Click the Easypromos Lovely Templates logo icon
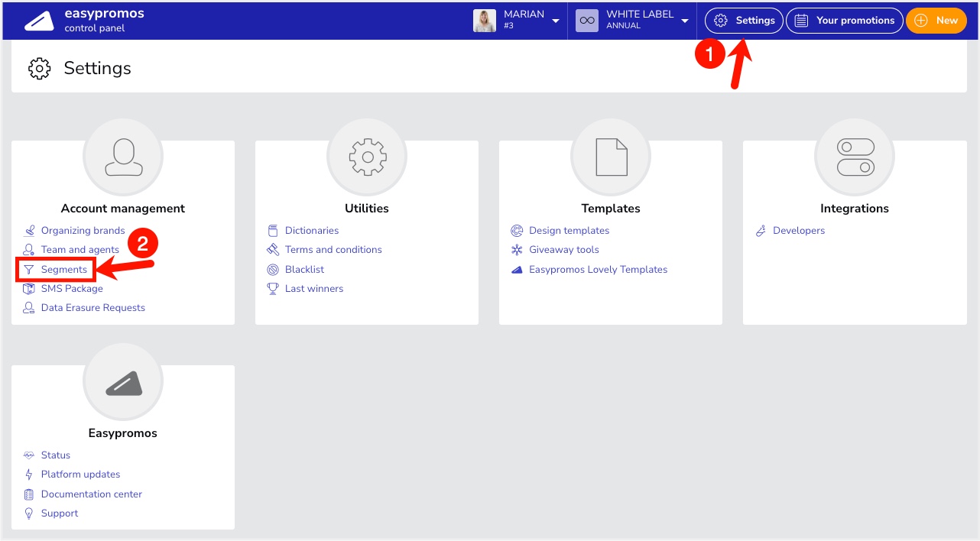This screenshot has height=541, width=980. pos(517,269)
